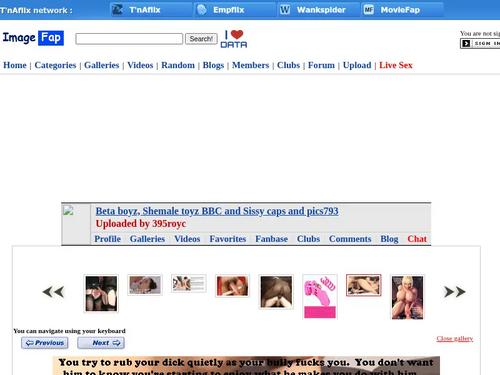Screen dimensions: 500x375
Task: Open the uploader's Chat tab
Action: 417,239
